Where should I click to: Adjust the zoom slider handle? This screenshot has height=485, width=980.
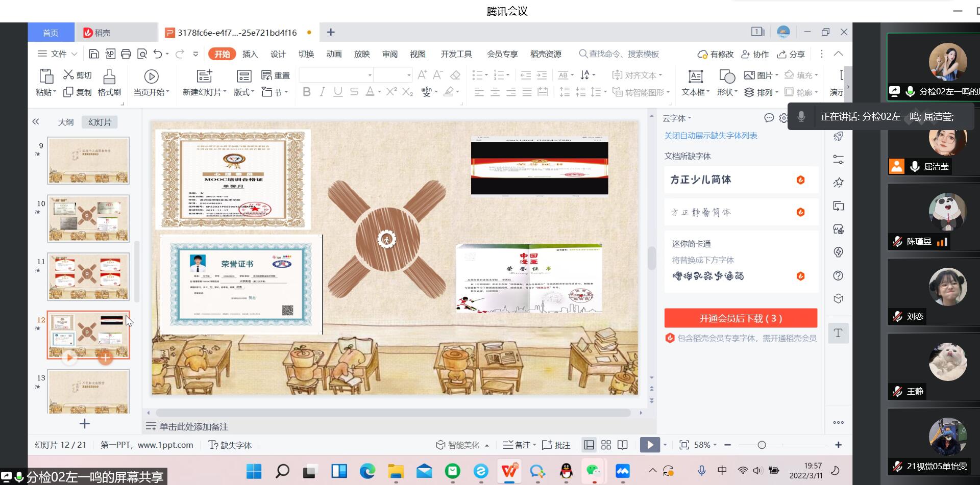pyautogui.click(x=762, y=445)
